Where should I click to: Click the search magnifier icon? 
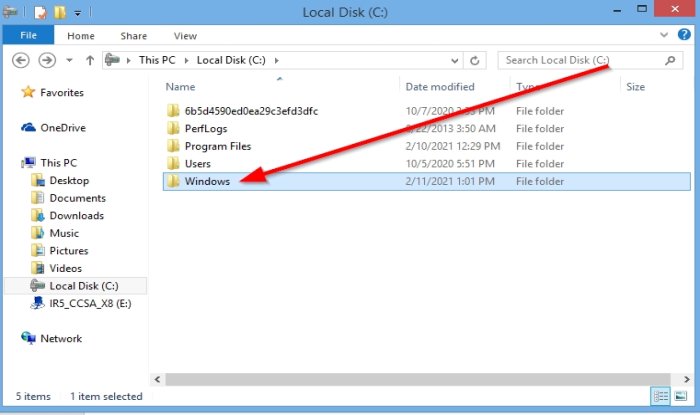[670, 60]
